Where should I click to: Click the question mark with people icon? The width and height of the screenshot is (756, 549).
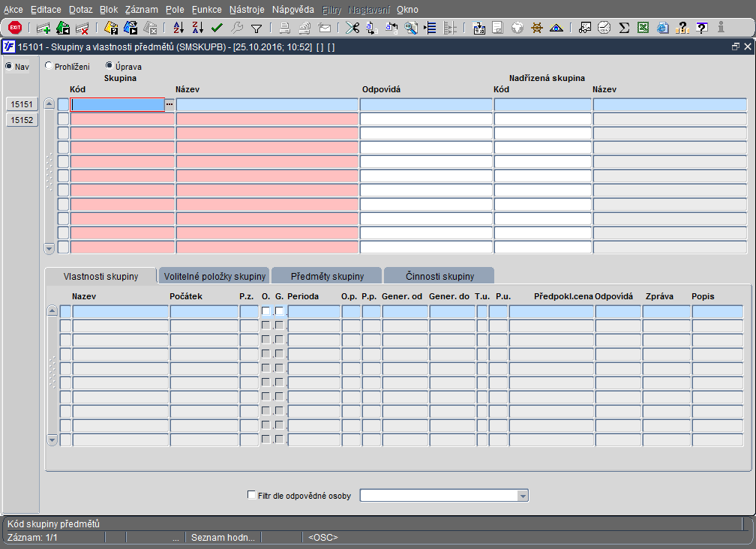682,28
